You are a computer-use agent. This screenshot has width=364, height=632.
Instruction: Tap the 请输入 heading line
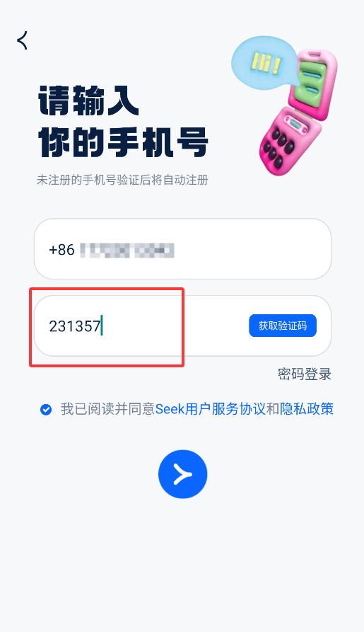pyautogui.click(x=88, y=100)
